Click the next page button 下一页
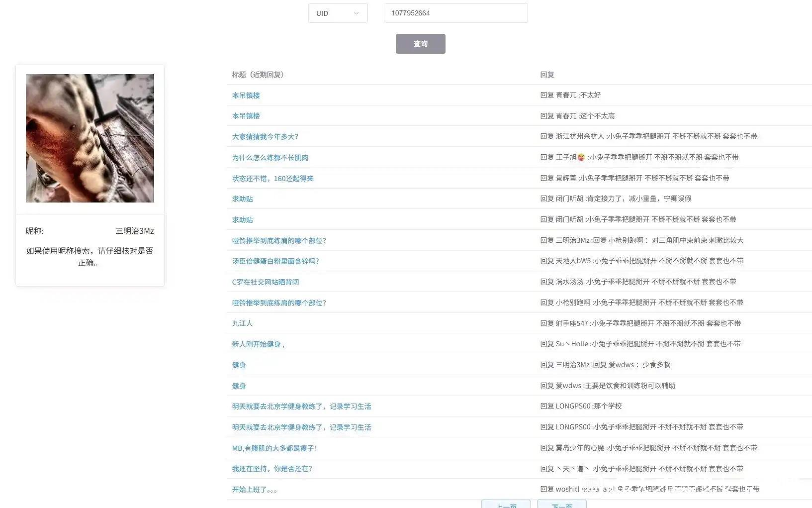This screenshot has height=508, width=812. click(x=562, y=504)
